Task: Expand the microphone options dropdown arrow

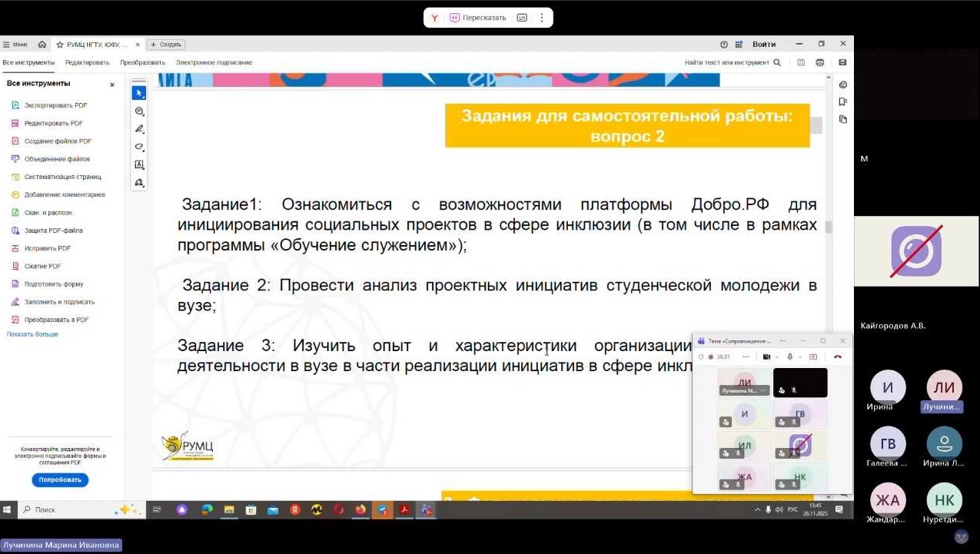Action: 800,357
